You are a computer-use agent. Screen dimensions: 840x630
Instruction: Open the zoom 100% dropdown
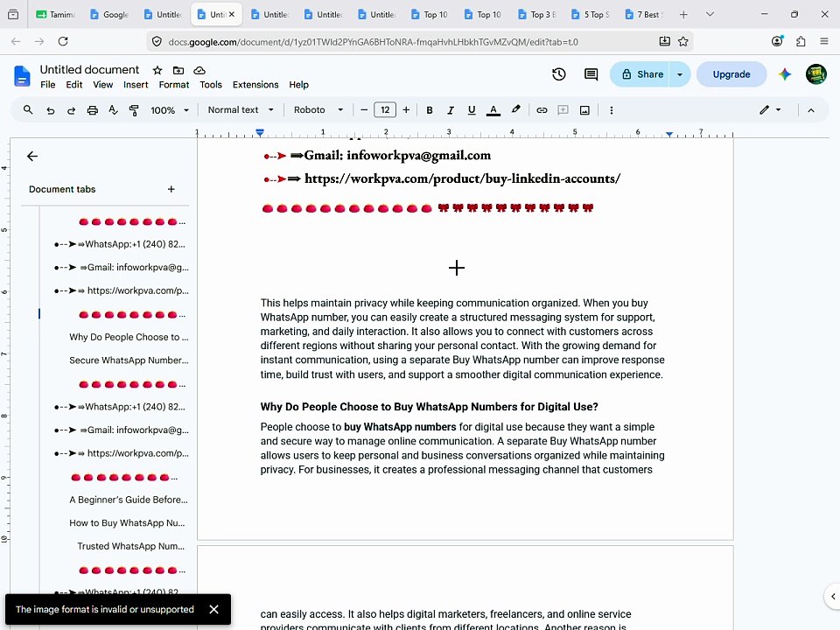coord(169,110)
